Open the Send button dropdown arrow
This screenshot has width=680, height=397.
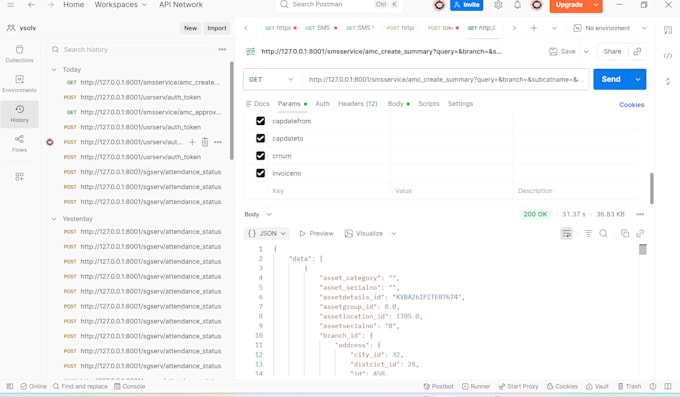click(x=638, y=79)
